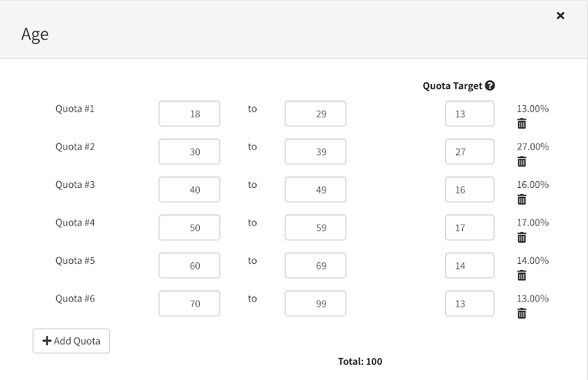Delete Quota #1 with its trash icon
588x380 pixels.
tap(522, 124)
